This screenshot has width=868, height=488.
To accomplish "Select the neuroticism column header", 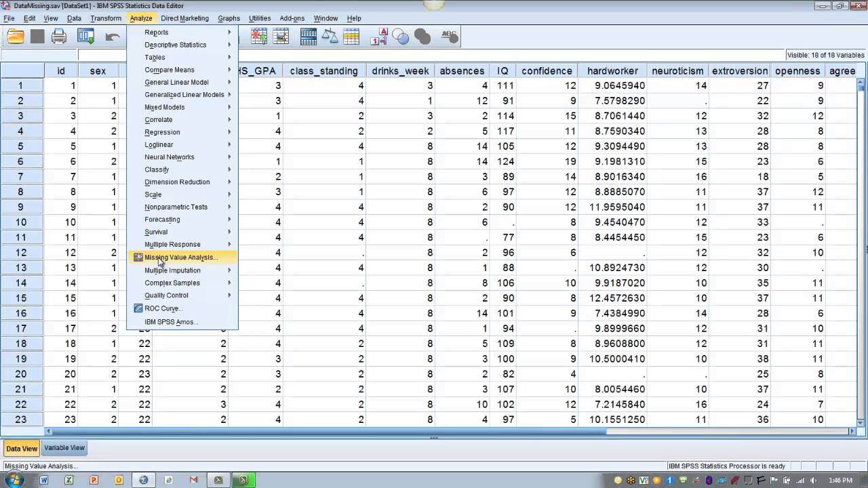I will [678, 70].
